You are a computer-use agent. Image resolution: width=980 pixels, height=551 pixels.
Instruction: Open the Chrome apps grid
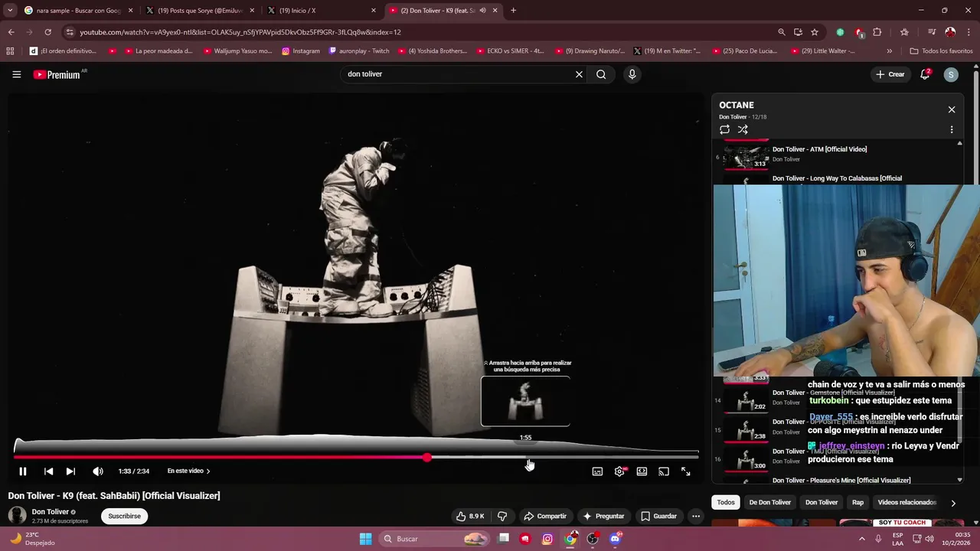coord(10,51)
